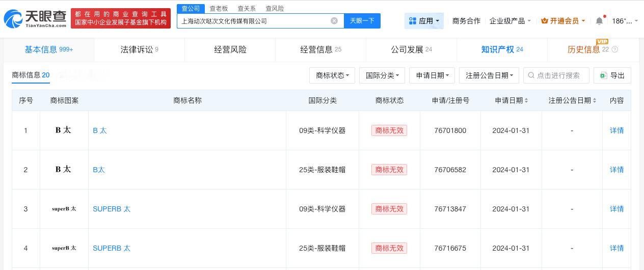644x270 pixels.
Task: Click the 开通会员 crown icon
Action: point(544,21)
